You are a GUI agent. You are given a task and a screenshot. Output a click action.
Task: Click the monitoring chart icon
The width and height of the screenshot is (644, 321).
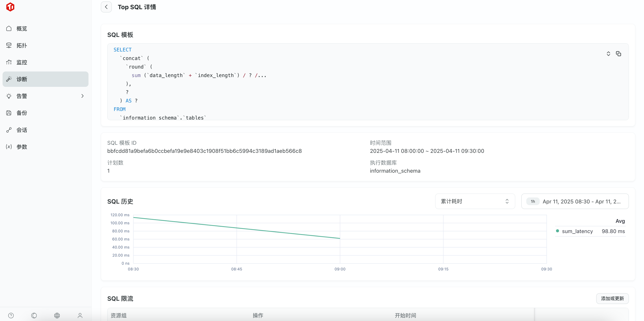pos(9,62)
